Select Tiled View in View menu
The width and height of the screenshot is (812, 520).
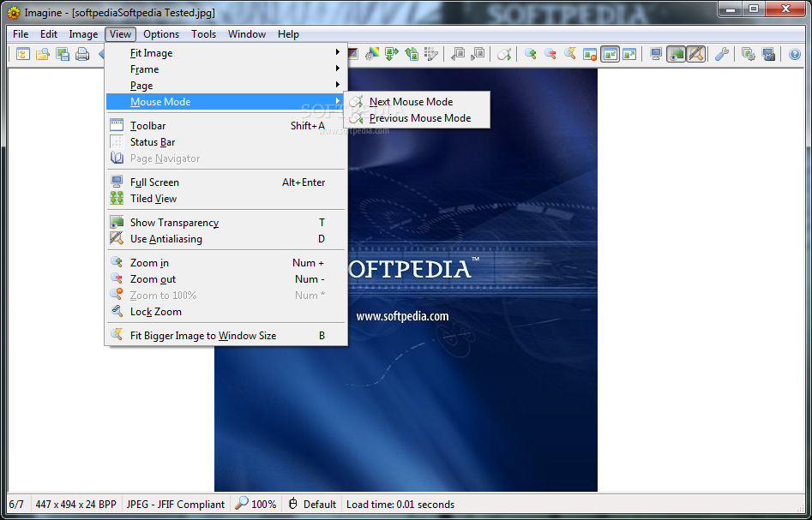[226, 198]
